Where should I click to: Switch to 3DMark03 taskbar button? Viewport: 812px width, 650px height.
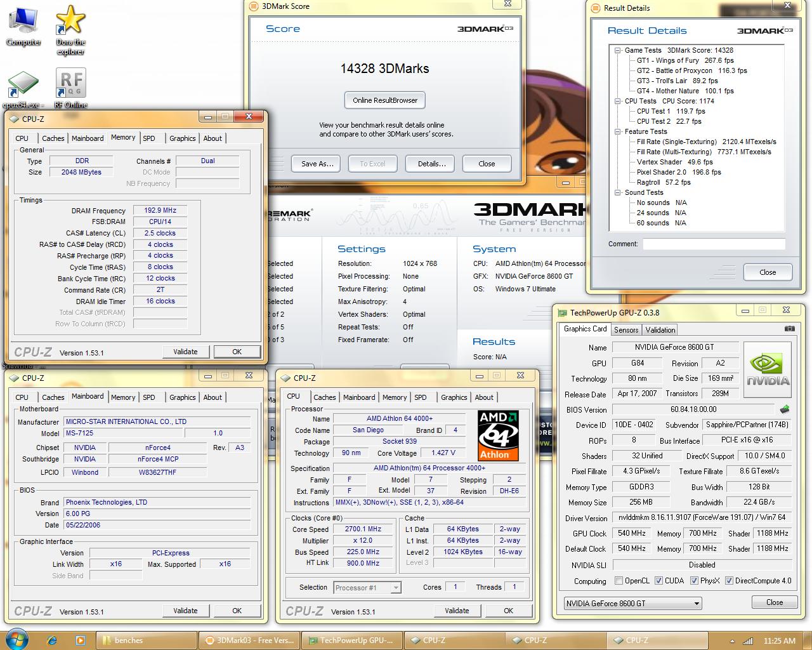[x=249, y=640]
